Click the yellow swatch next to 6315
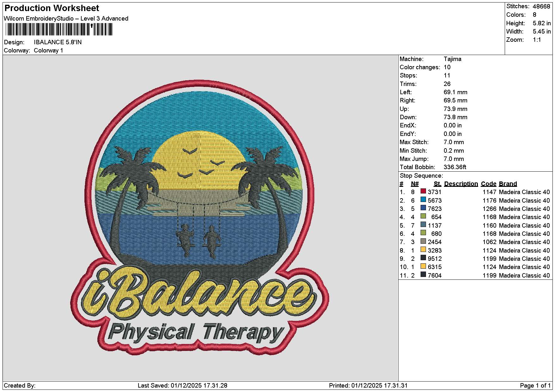 [x=423, y=266]
